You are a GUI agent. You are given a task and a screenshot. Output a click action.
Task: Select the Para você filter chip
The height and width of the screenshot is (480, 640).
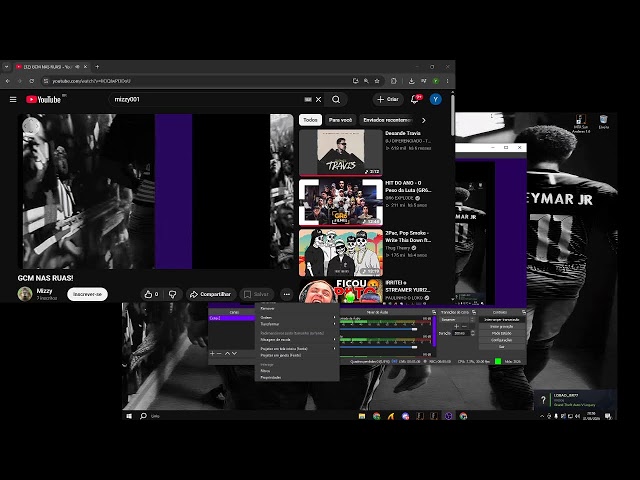[x=340, y=120]
